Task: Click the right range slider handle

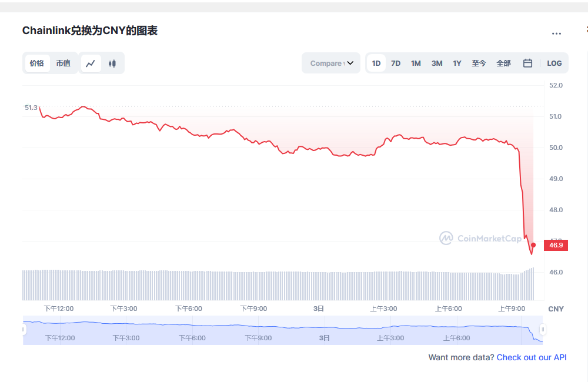Action: click(543, 330)
